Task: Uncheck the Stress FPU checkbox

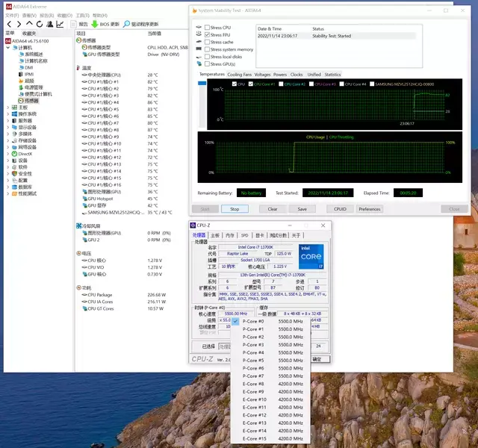Action: coord(208,35)
